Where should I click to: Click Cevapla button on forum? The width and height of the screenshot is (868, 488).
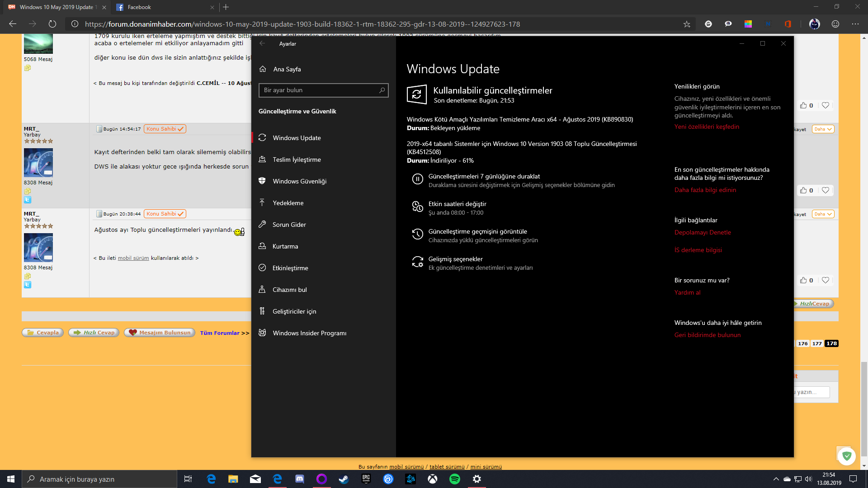(x=43, y=333)
